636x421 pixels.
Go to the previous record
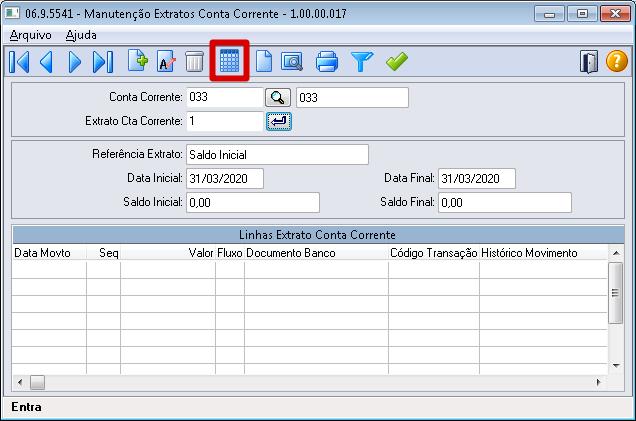click(x=46, y=62)
